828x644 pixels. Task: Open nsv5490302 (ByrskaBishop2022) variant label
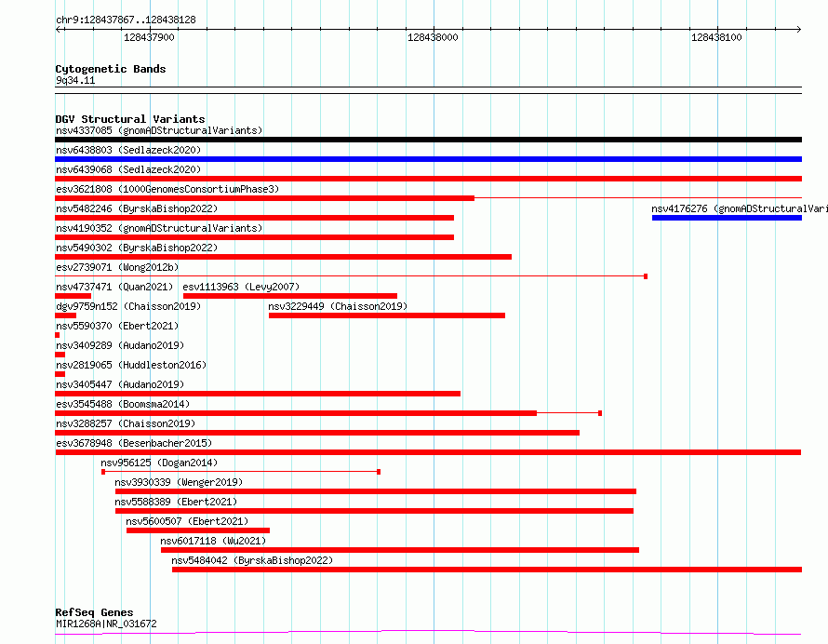coord(137,248)
